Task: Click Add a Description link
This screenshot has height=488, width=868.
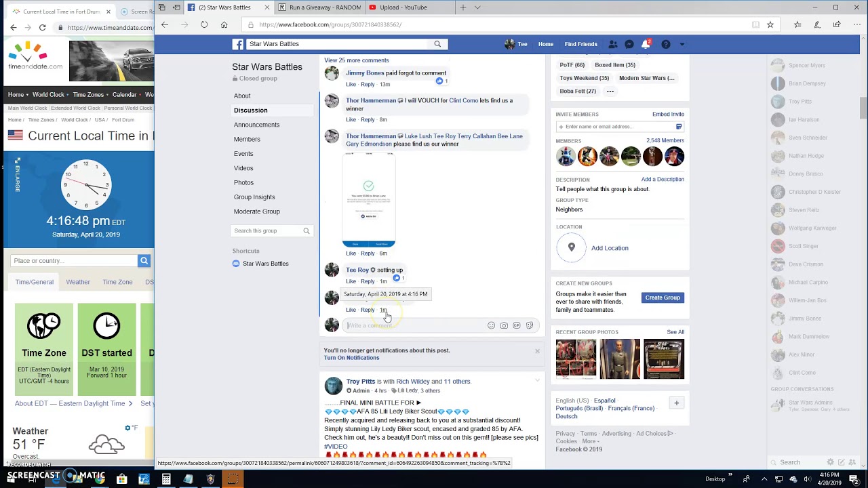Action: click(663, 180)
